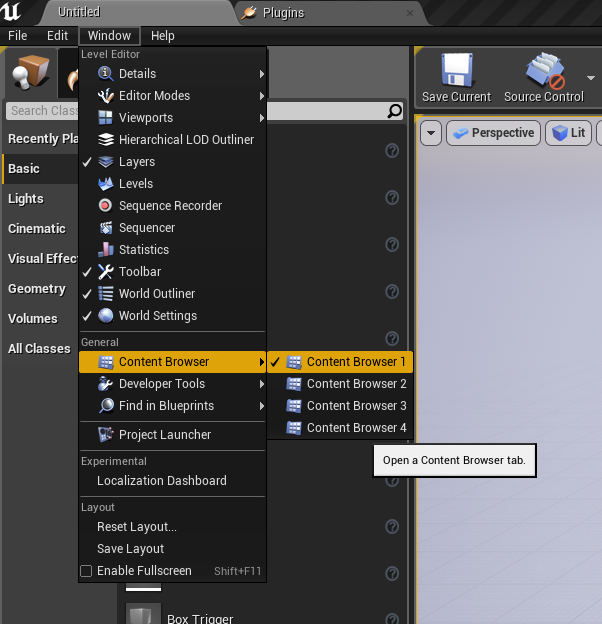
Task: Select the Visual Effects category
Action: pyautogui.click(x=41, y=259)
